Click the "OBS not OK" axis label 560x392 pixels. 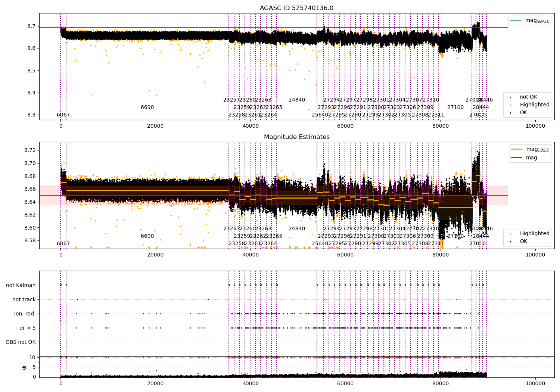tap(21, 342)
